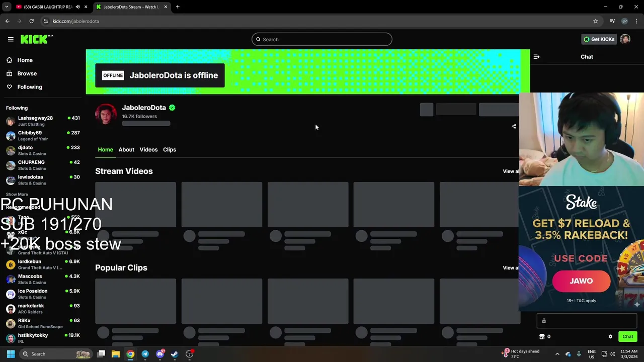Open lewisdotaa channel in sidebar

click(x=43, y=180)
